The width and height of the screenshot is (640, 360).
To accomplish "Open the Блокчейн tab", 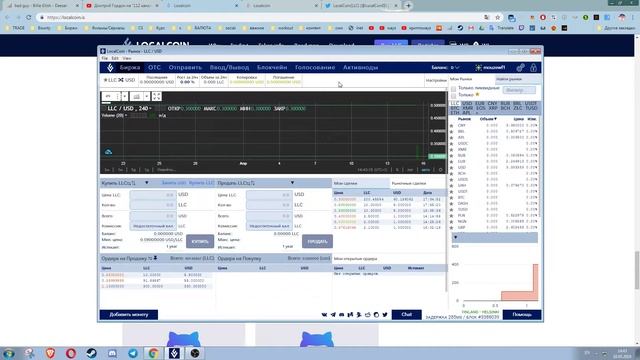I will (272, 67).
